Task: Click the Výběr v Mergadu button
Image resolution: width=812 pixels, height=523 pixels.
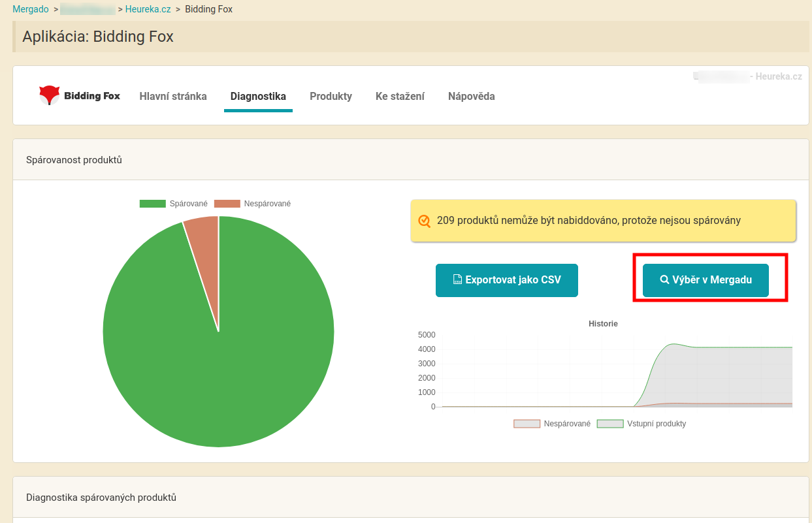Action: click(706, 280)
